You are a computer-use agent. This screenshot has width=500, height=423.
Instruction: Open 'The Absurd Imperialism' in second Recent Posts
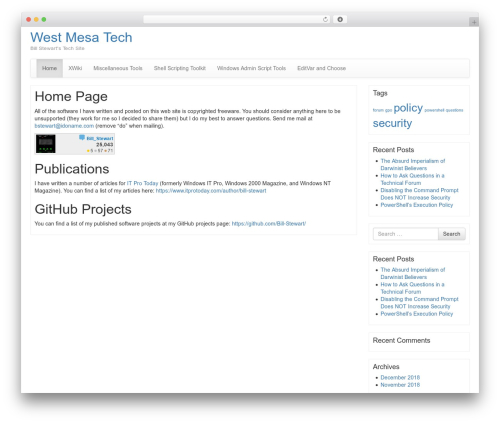(413, 273)
